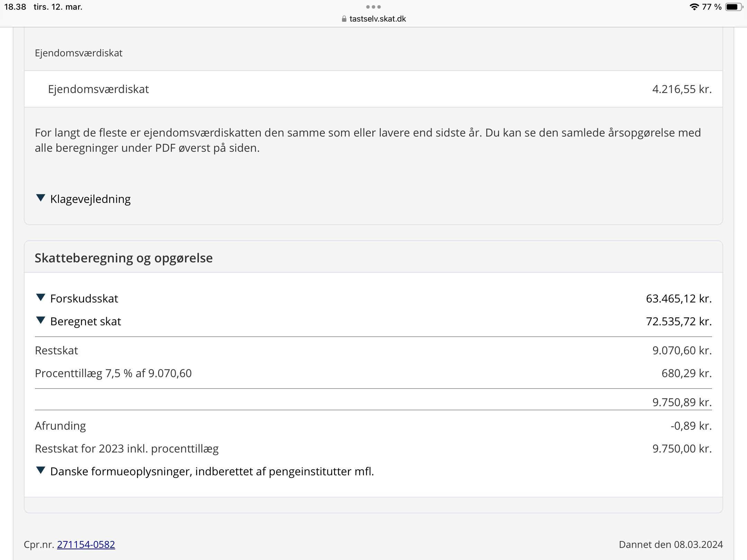Tap the three-dot multitasking icon at top
The height and width of the screenshot is (560, 747).
373,7
